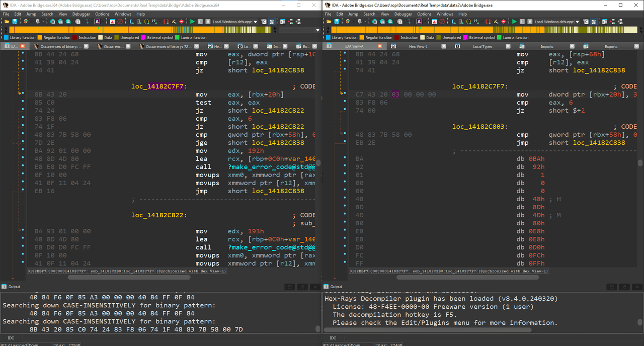This screenshot has height=346, width=644.
Task: Open the file with the folder icon in the data2 window
Action: 329,22
